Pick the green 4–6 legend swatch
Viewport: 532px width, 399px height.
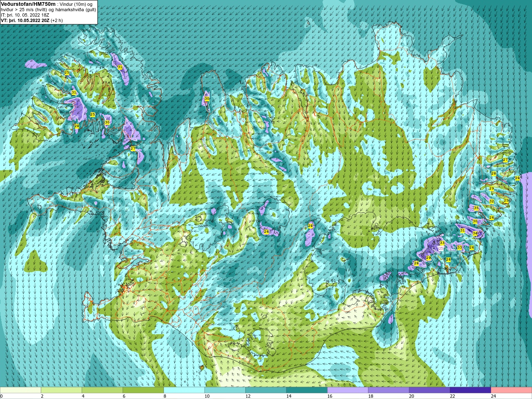[102, 390]
